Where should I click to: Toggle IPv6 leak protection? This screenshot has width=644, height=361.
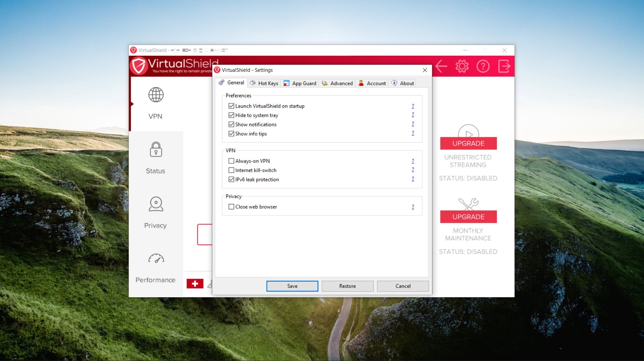[231, 179]
